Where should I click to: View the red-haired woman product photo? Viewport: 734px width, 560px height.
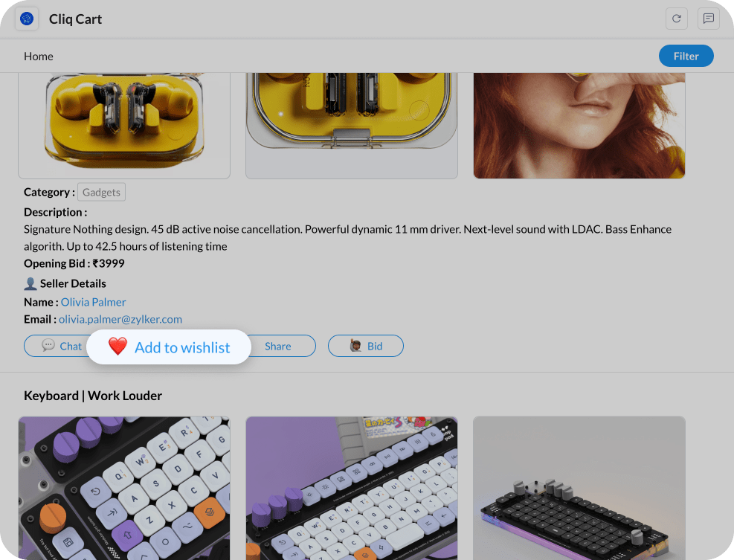pos(579,126)
